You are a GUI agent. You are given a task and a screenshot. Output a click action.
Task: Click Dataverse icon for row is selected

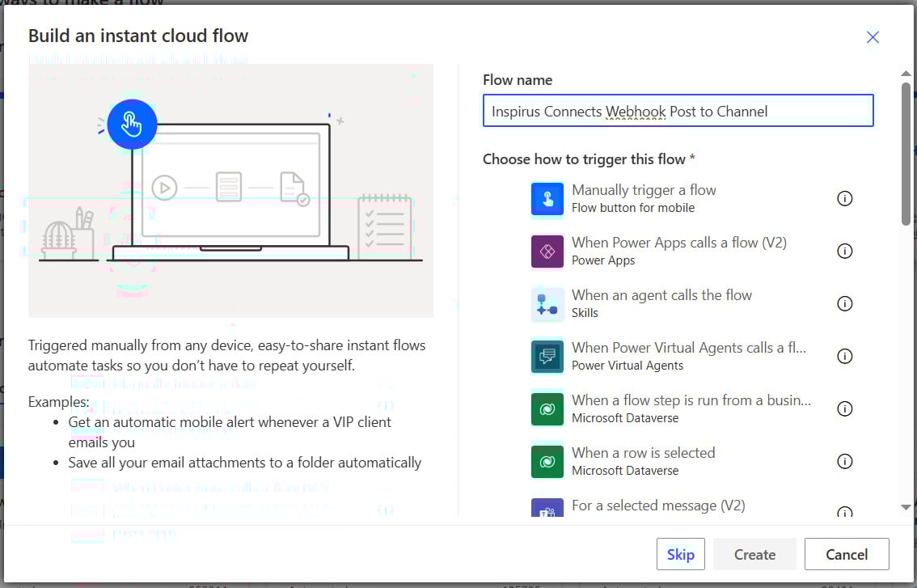(547, 462)
